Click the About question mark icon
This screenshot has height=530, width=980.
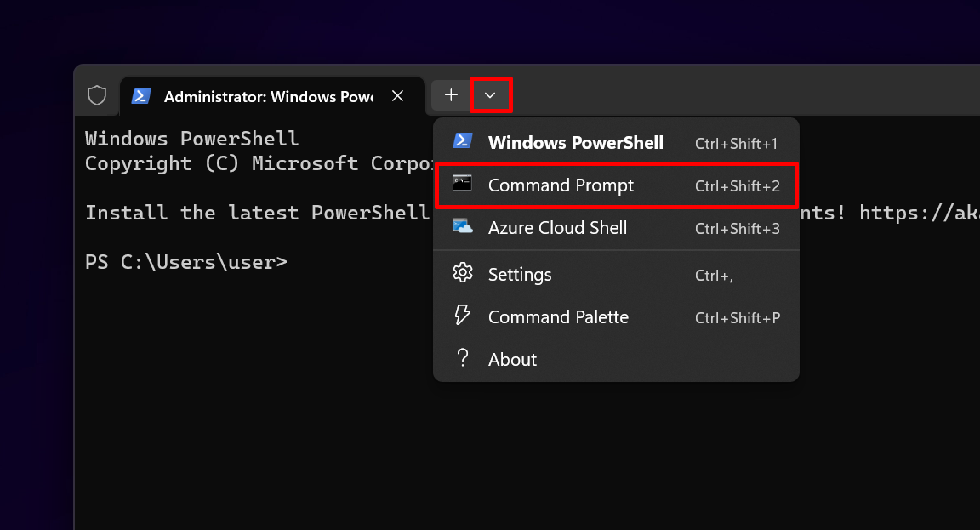point(462,358)
